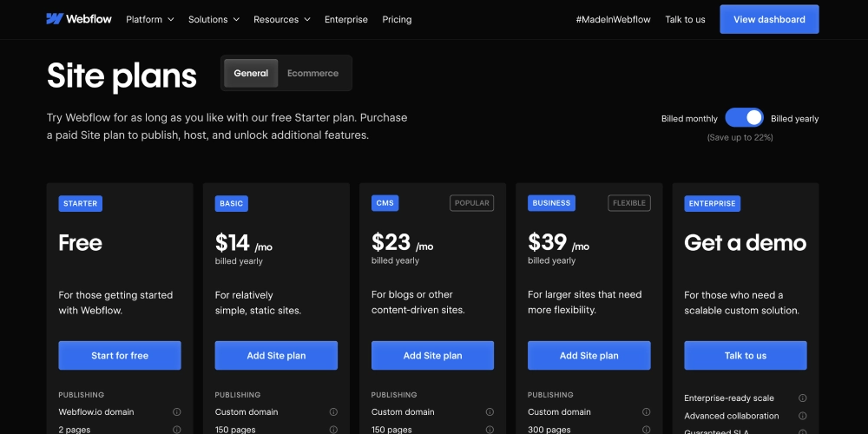Screen dimensions: 868x434
Task: Expand the Solutions menu
Action: point(214,19)
